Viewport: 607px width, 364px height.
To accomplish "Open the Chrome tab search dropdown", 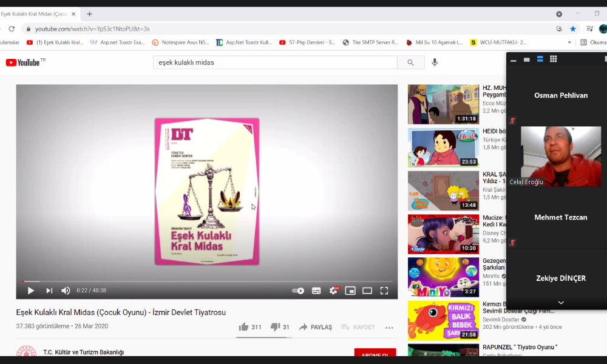I will (x=559, y=14).
